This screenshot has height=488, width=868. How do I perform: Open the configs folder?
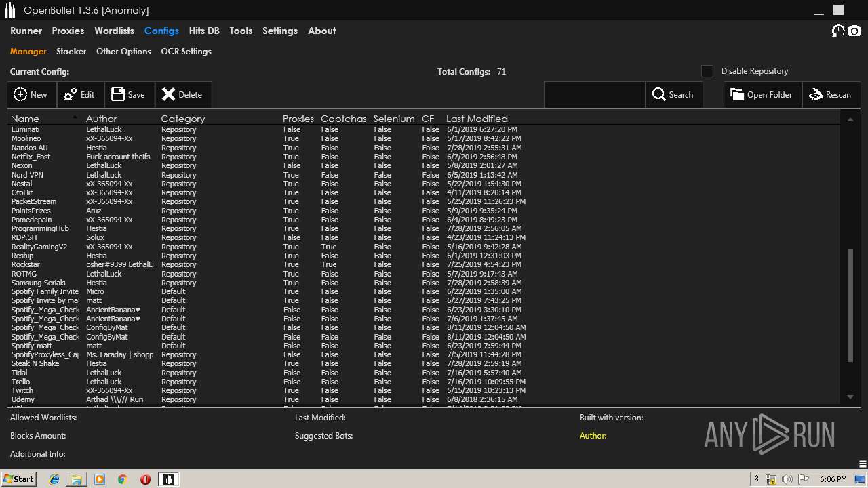(762, 95)
